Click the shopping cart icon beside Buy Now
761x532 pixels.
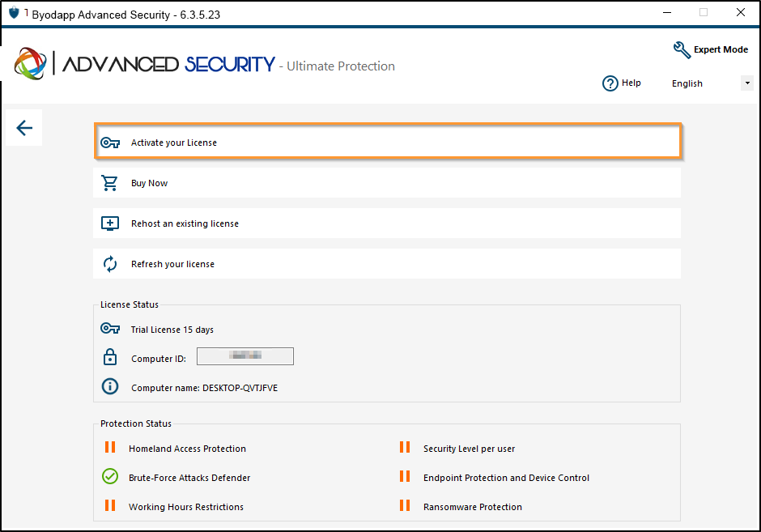(x=109, y=183)
